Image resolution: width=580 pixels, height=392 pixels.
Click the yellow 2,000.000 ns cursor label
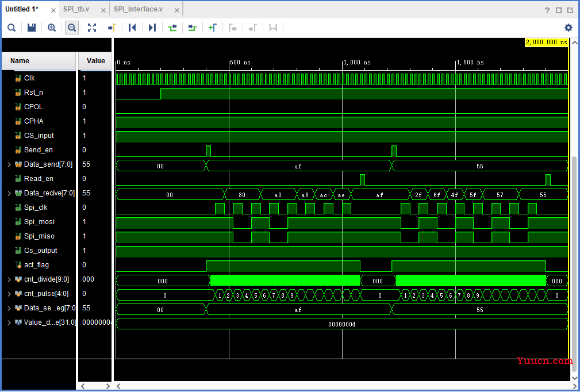click(546, 43)
